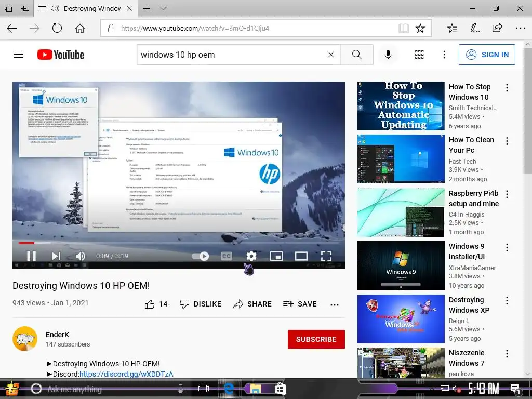Open Task View on taskbar
The height and width of the screenshot is (399, 532).
tap(203, 389)
